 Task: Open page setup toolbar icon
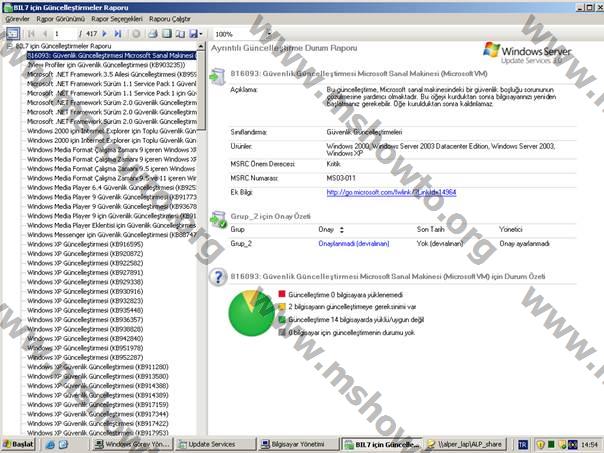(x=180, y=34)
